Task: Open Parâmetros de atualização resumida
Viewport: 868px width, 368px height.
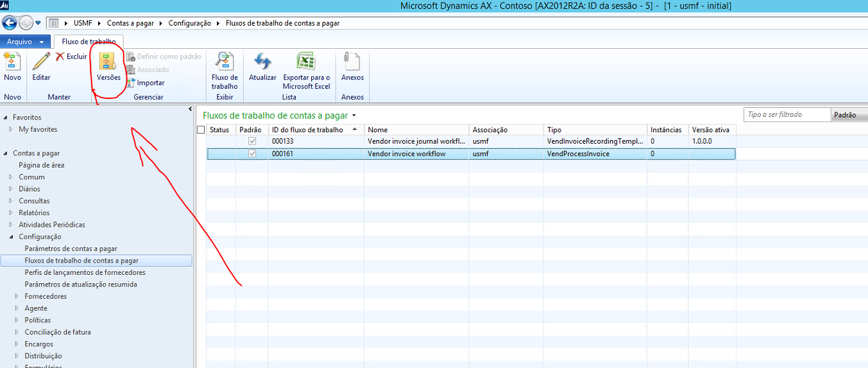Action: (x=81, y=284)
